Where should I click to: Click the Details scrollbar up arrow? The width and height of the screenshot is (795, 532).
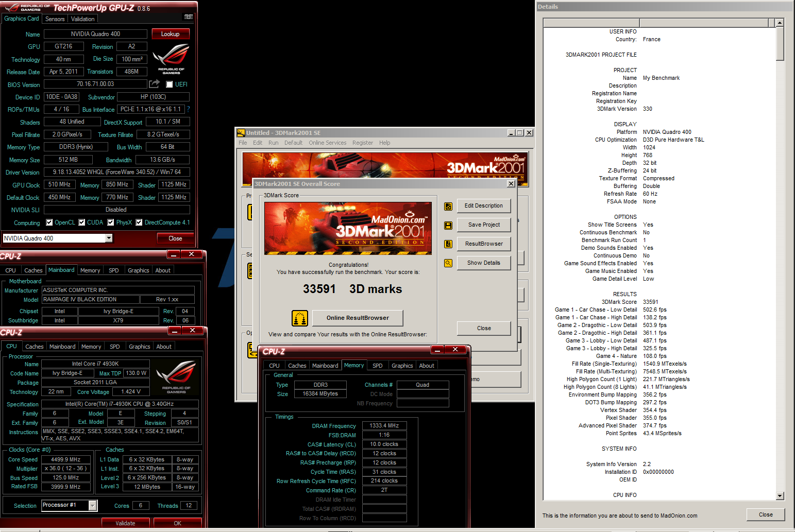coord(780,23)
